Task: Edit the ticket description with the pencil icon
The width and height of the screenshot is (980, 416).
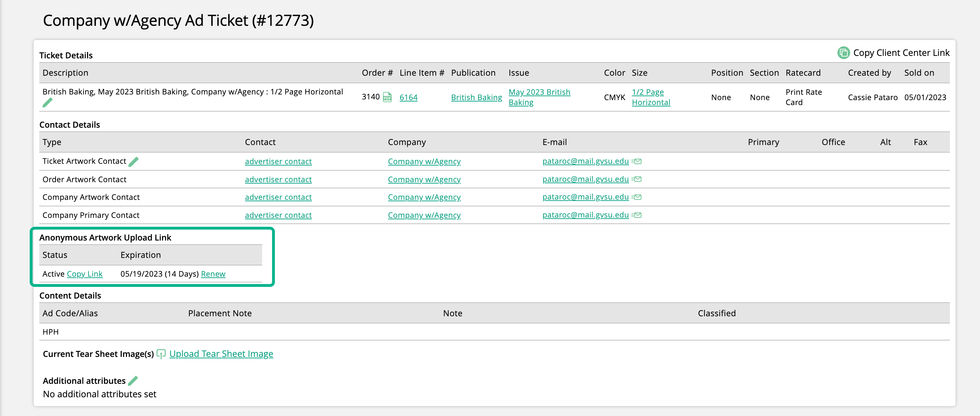Action: [47, 102]
